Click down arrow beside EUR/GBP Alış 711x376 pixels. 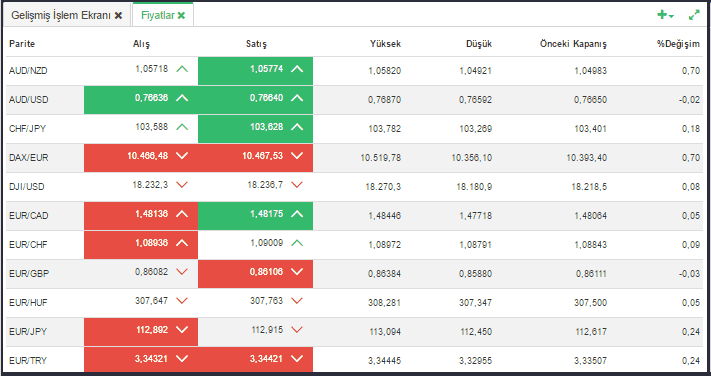coord(182,272)
